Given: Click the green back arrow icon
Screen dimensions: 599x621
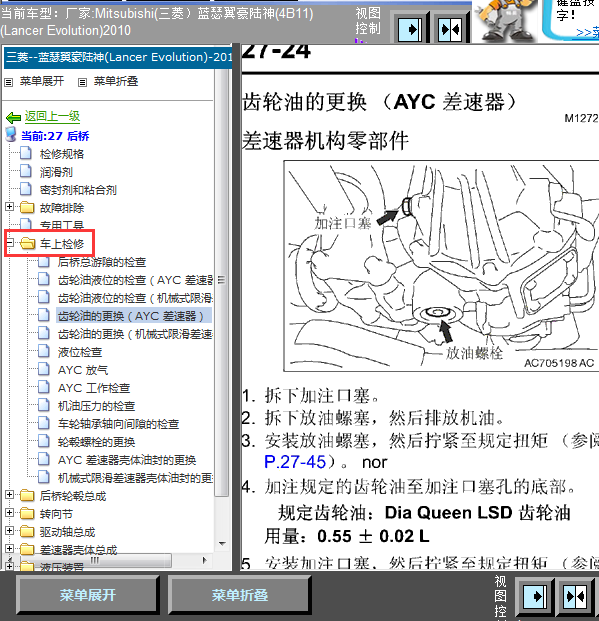Looking at the screenshot, I should tap(13, 118).
